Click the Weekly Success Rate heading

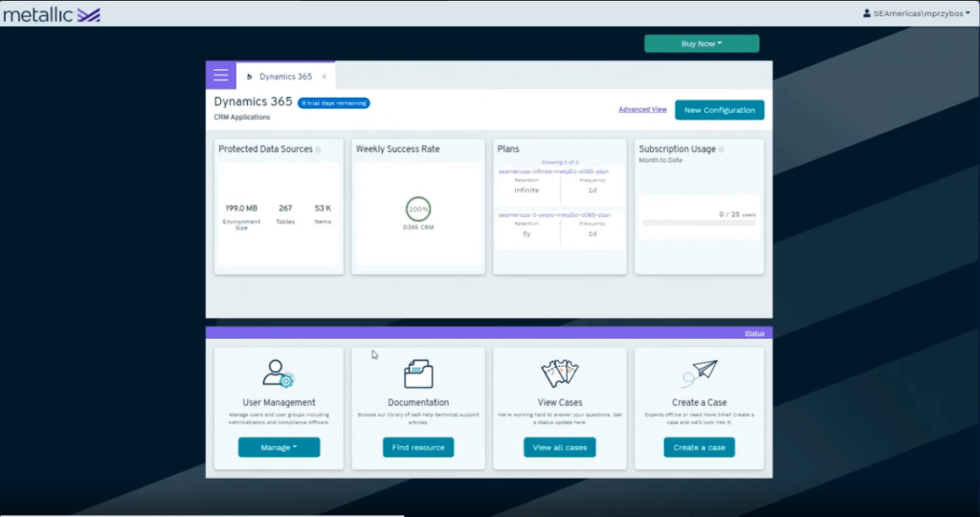click(x=397, y=148)
